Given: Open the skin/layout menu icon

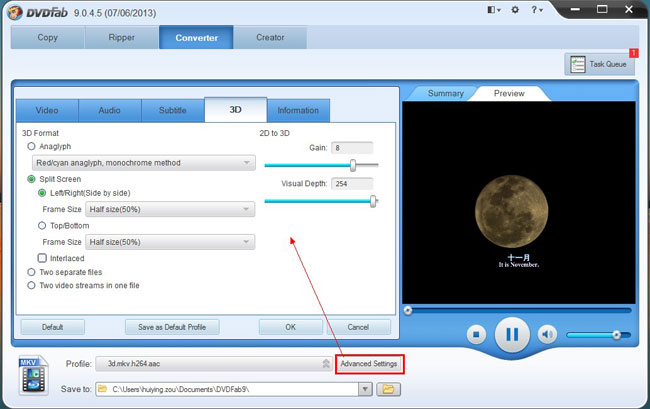Looking at the screenshot, I should click(x=493, y=10).
